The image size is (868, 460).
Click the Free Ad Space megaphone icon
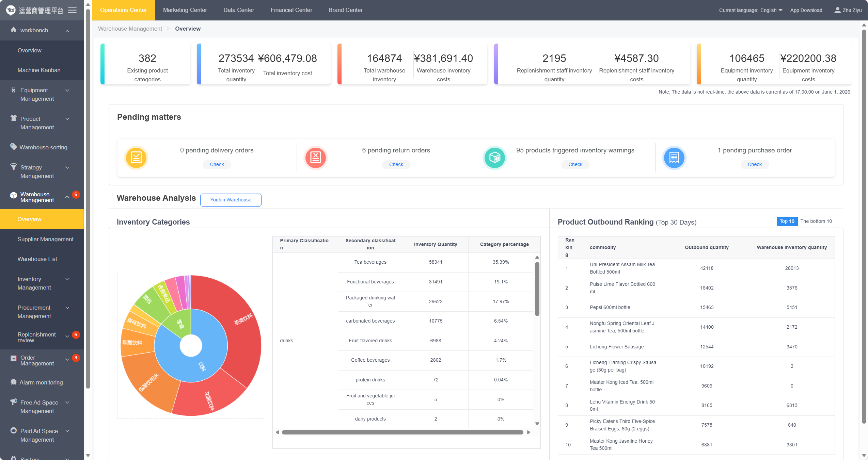point(13,402)
